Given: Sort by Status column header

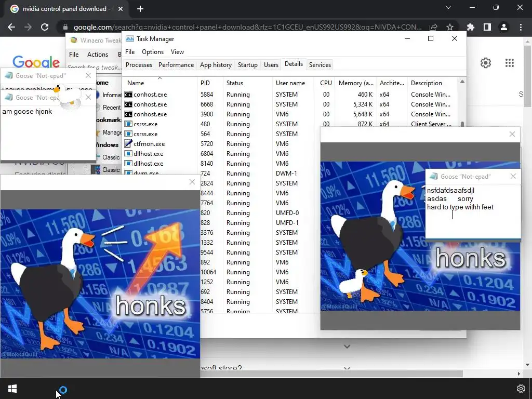Looking at the screenshot, I should click(x=248, y=83).
